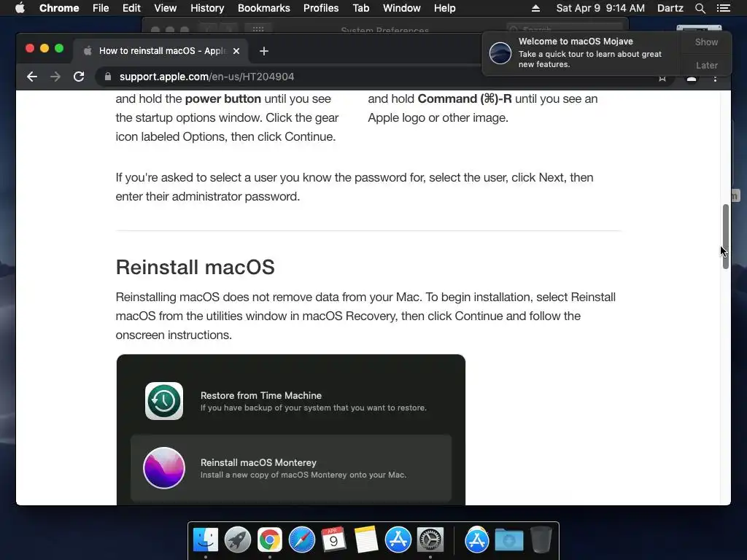
Task: Close the How to reinstall macOS tab
Action: (x=236, y=51)
